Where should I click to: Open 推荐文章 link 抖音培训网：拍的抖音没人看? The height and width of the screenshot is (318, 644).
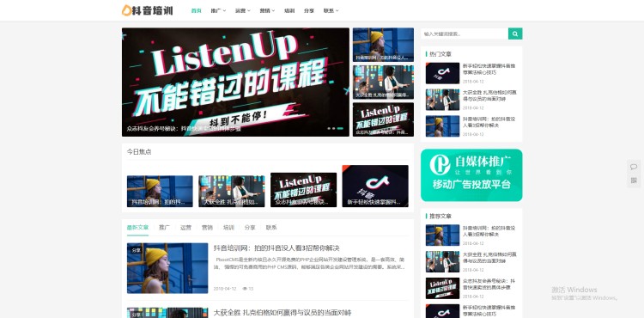click(x=489, y=231)
